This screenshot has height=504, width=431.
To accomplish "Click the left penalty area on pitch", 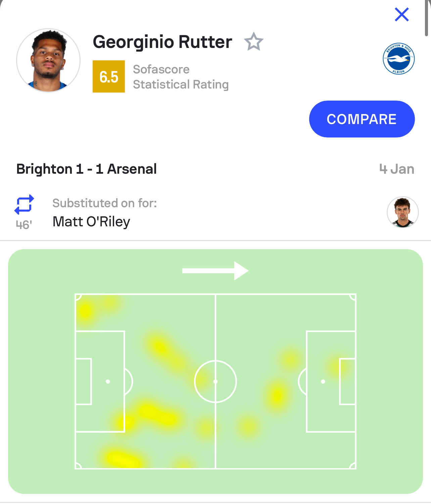I will point(100,382).
